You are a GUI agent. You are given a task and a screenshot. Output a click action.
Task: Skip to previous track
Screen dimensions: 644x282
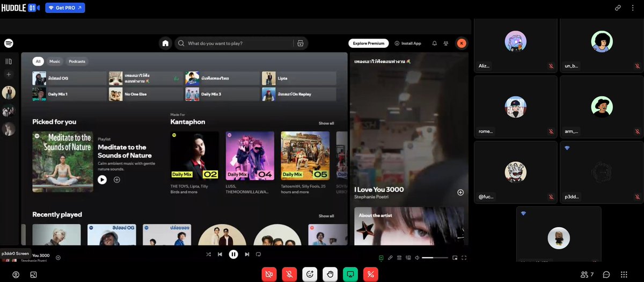220,254
